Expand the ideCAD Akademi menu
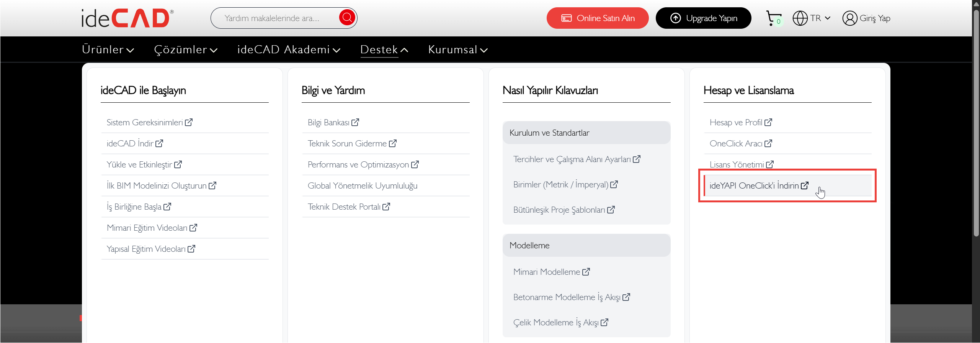 click(289, 49)
